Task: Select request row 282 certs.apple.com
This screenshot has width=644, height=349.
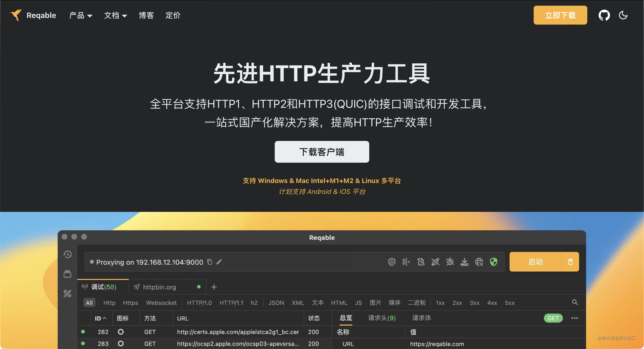Action: (204, 332)
